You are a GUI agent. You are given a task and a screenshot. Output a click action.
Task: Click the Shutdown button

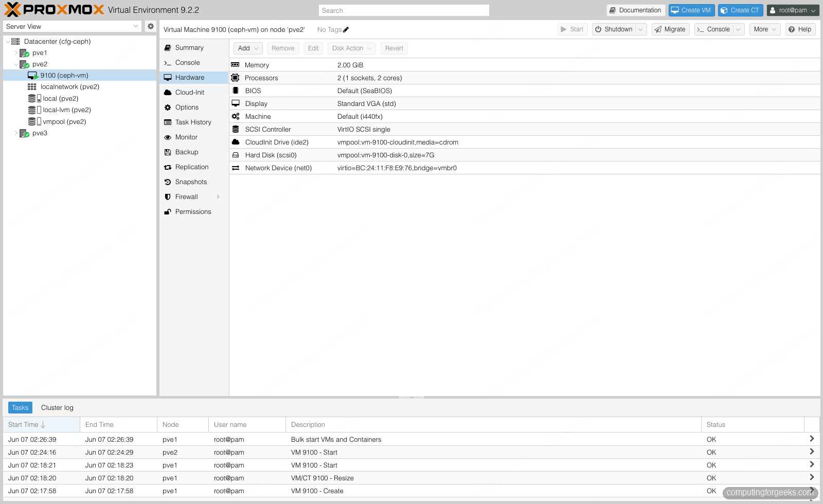pos(614,29)
